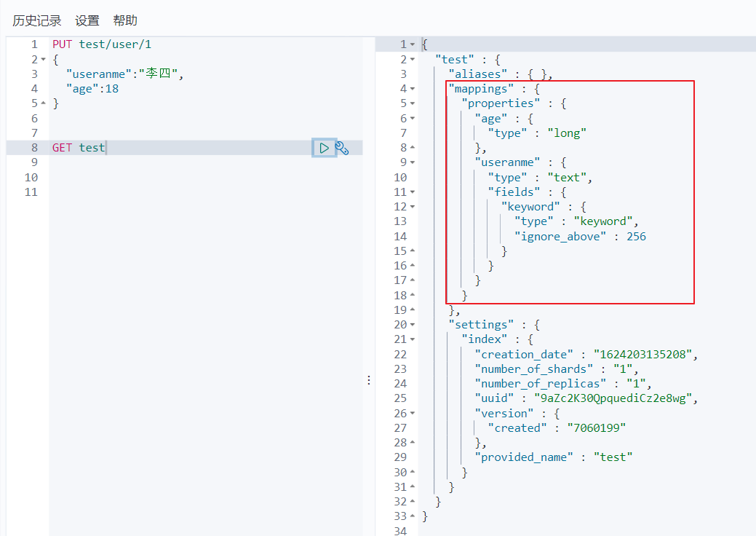Click empty editor line 10
The height and width of the screenshot is (536, 756).
coord(182,178)
